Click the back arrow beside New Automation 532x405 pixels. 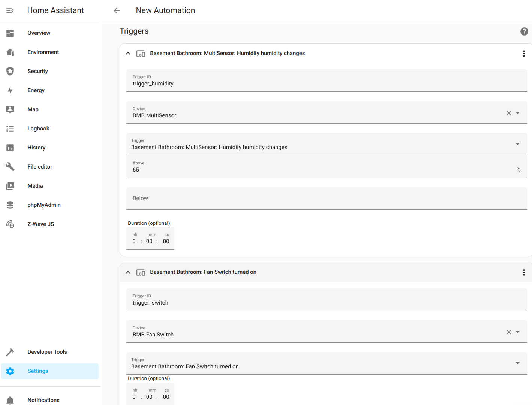[117, 10]
